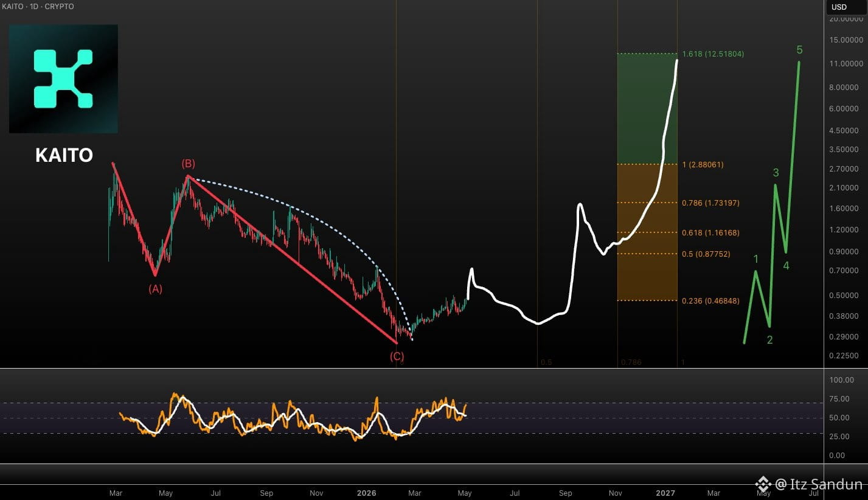Image resolution: width=868 pixels, height=500 pixels.
Task: Select the red (A) wave label
Action: coord(155,289)
